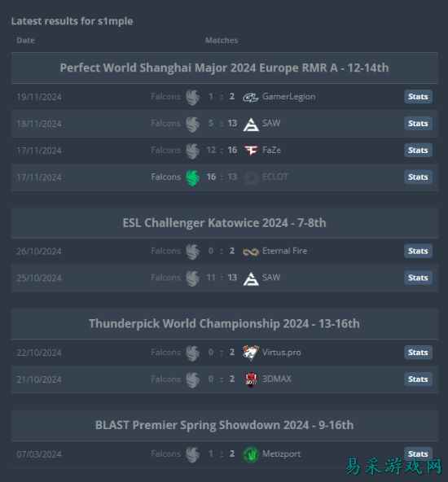Open BLAST Premier Spring Showdown 2024 event
Image resolution: width=448 pixels, height=482 pixels.
[225, 425]
